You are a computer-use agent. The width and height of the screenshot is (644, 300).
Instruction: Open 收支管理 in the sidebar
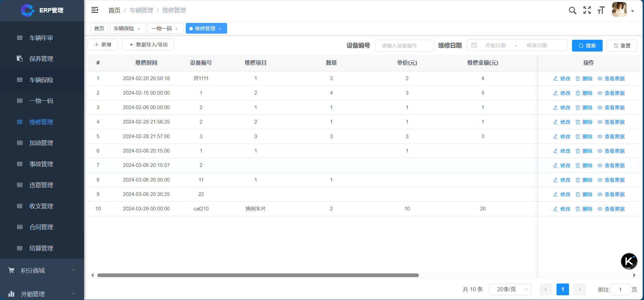[42, 206]
